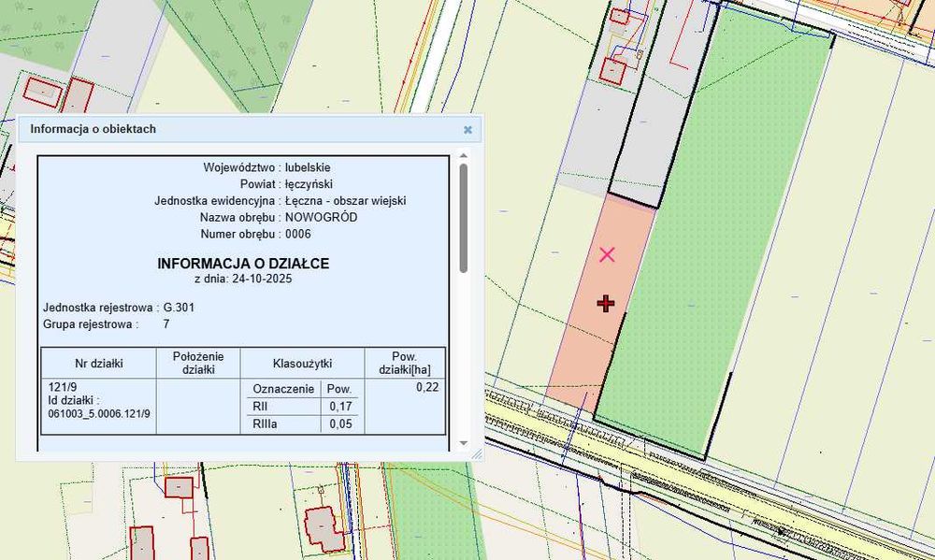Click the district number 0006
The image size is (935, 560).
tap(298, 235)
